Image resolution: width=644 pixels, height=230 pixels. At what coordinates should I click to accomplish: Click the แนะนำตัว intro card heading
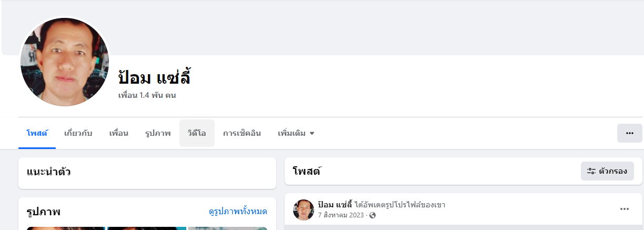[48, 172]
